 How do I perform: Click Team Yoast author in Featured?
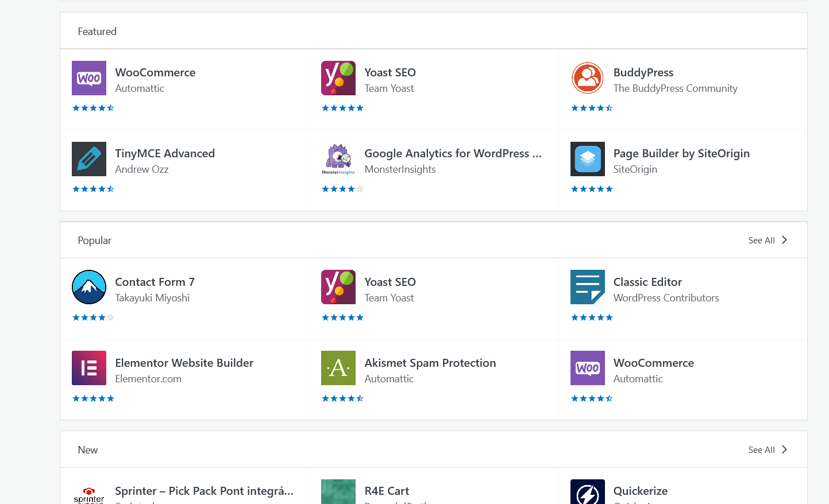[389, 88]
